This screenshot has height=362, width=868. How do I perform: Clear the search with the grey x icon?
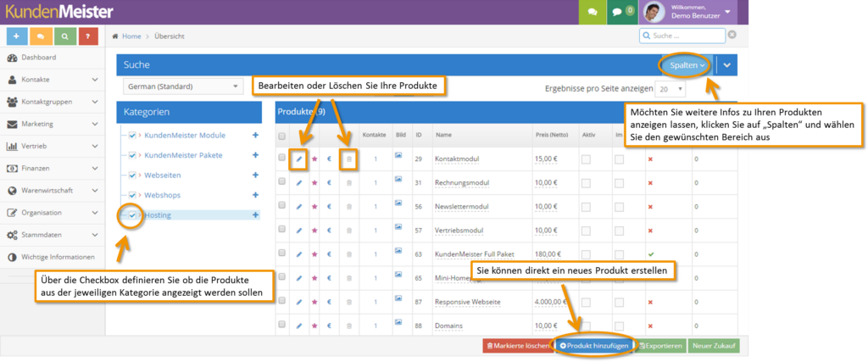point(732,35)
